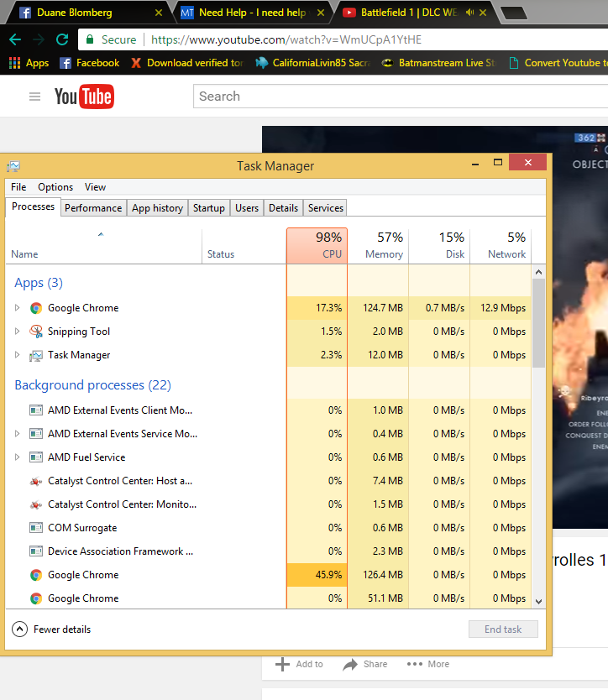The height and width of the screenshot is (700, 608).
Task: Click the Chrome address bar URL
Action: (x=286, y=39)
